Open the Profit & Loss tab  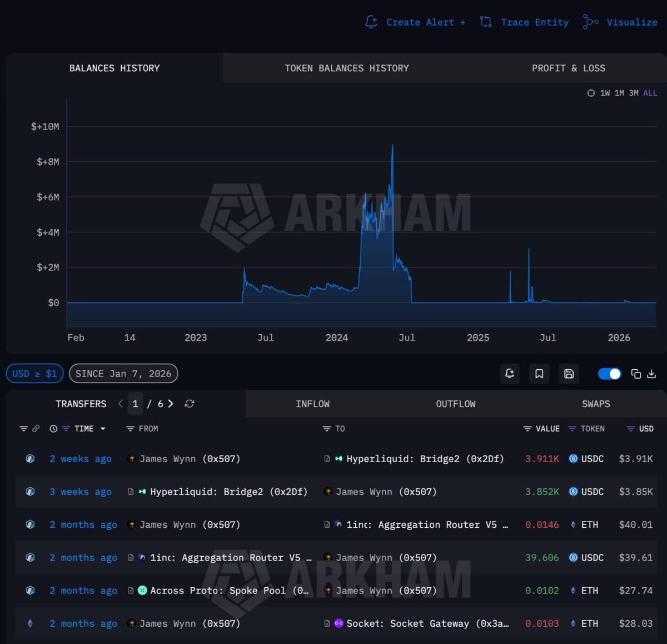[569, 68]
